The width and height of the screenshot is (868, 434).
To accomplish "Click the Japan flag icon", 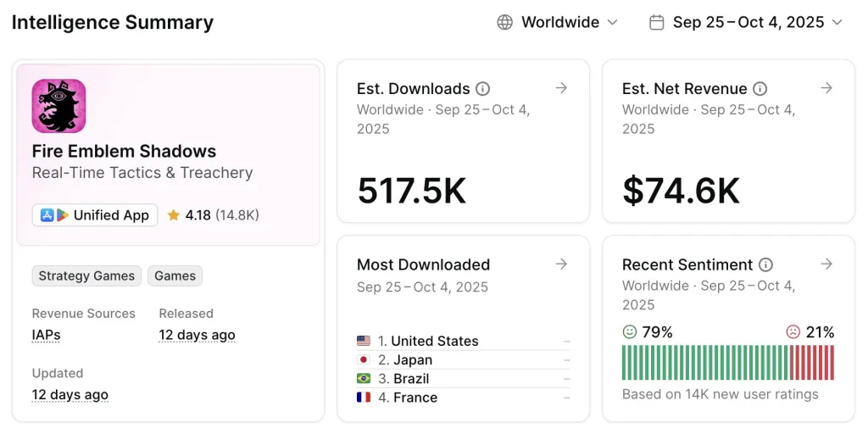I will point(364,359).
